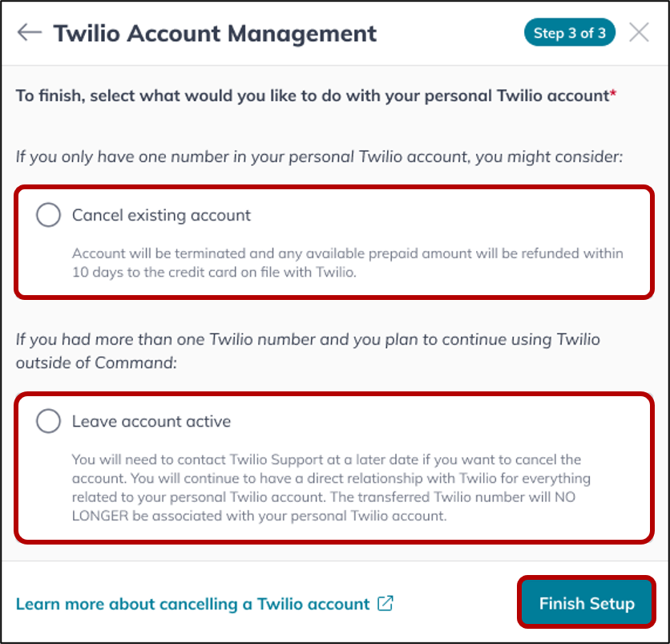The height and width of the screenshot is (644, 670).
Task: Click the refund description under Cancel existing account
Action: tap(347, 262)
